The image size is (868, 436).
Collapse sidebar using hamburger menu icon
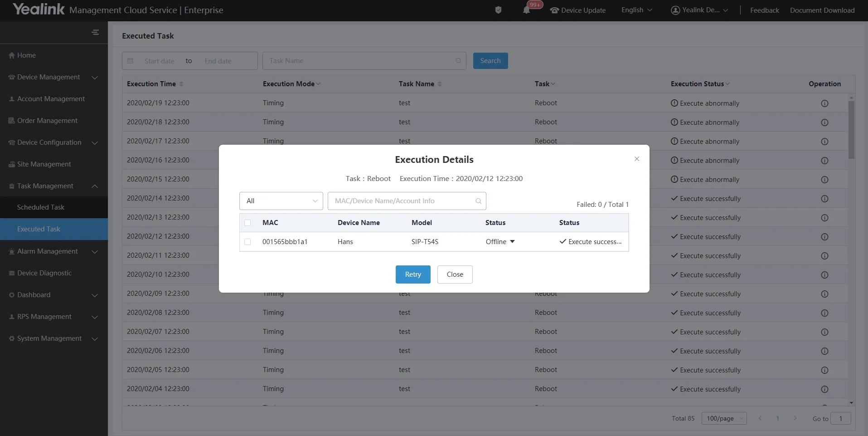pyautogui.click(x=95, y=32)
